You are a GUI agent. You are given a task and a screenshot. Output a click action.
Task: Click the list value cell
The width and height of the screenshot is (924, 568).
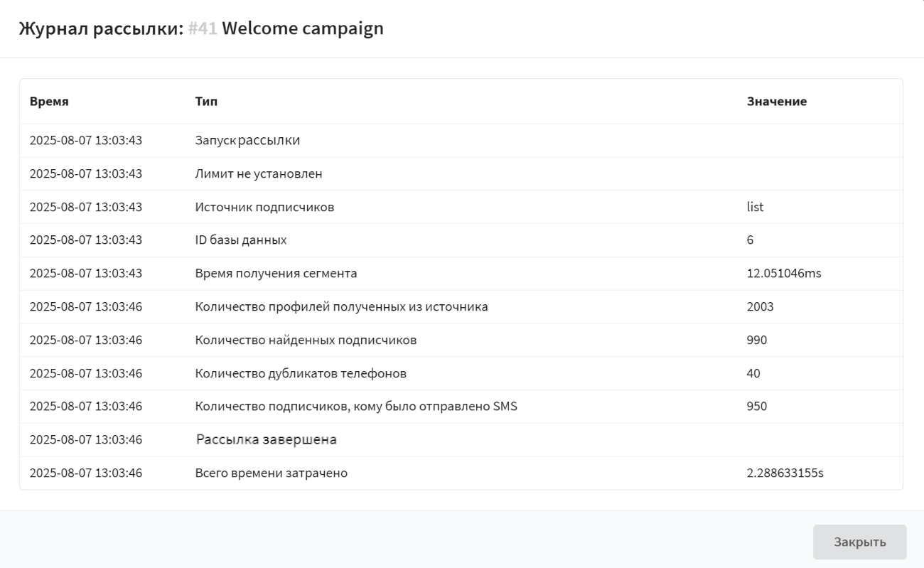tap(755, 207)
